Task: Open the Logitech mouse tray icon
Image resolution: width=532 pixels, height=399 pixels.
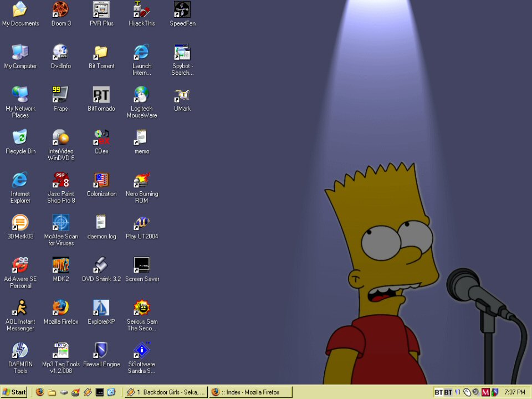Action: point(467,392)
